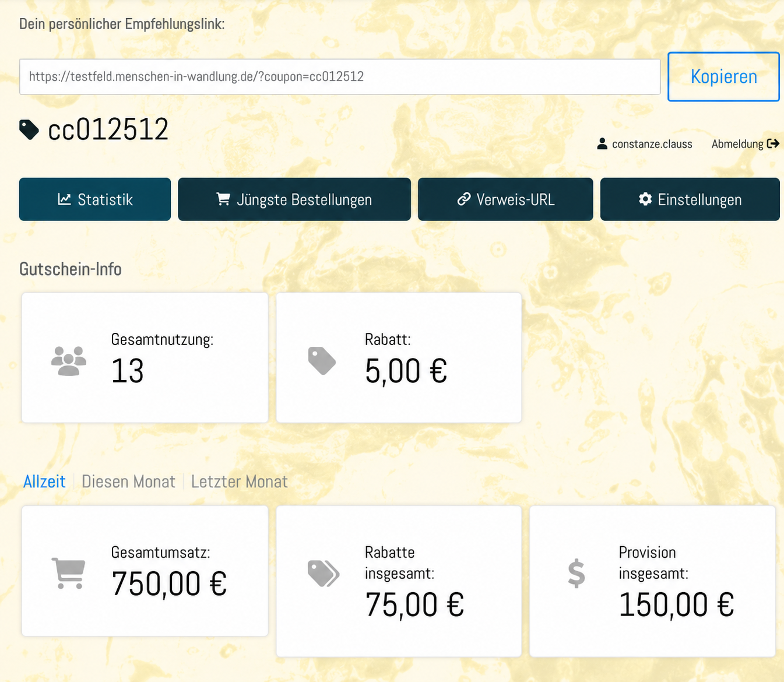The image size is (784, 682).
Task: Click the gear icon on Einstellungen
Action: [645, 199]
